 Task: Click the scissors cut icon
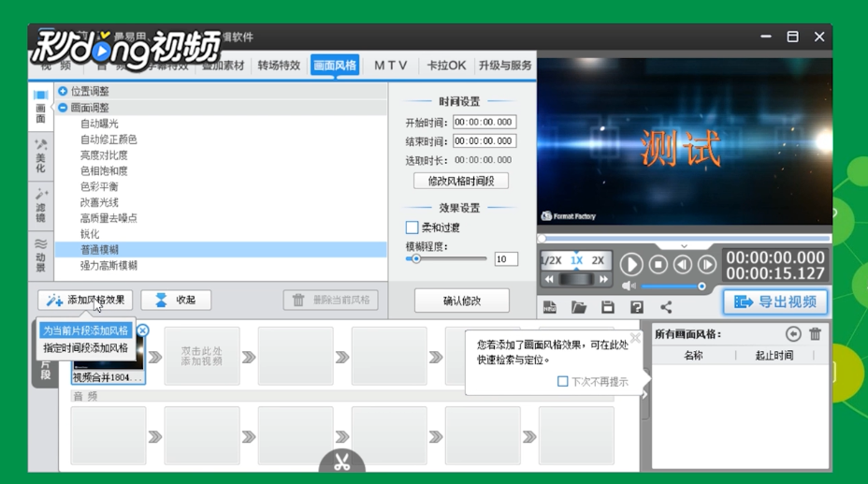pyautogui.click(x=342, y=462)
